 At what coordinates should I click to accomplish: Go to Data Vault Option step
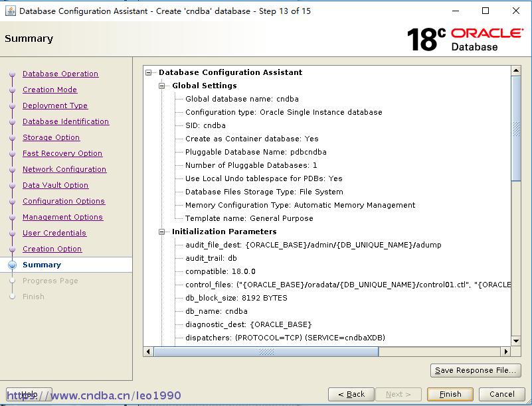click(x=55, y=185)
